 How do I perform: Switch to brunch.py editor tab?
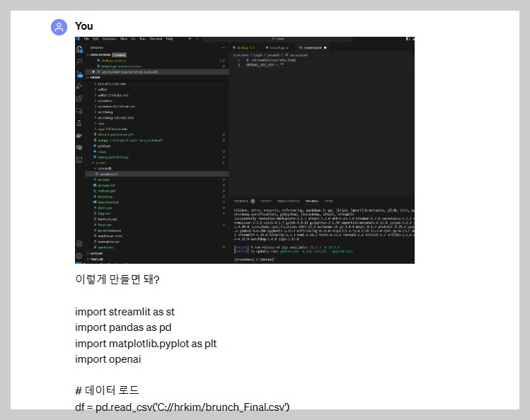277,48
